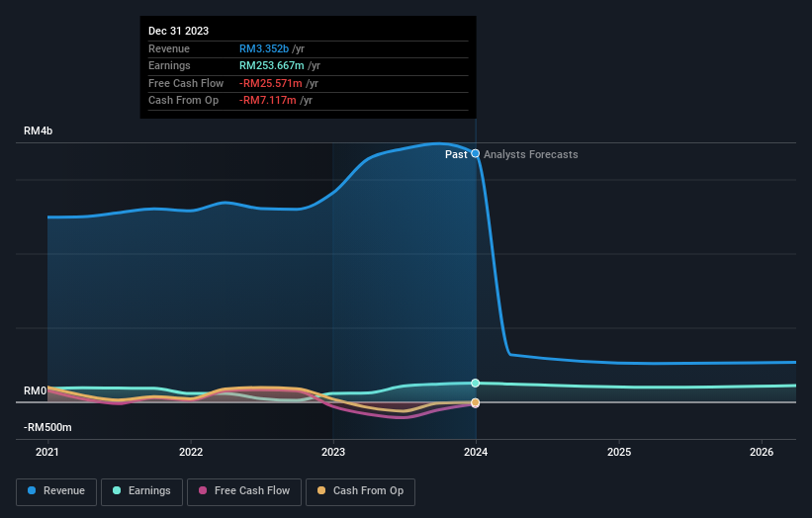812x518 pixels.
Task: Click the Free Cash Flow row label in tooltip
Action: tap(186, 83)
